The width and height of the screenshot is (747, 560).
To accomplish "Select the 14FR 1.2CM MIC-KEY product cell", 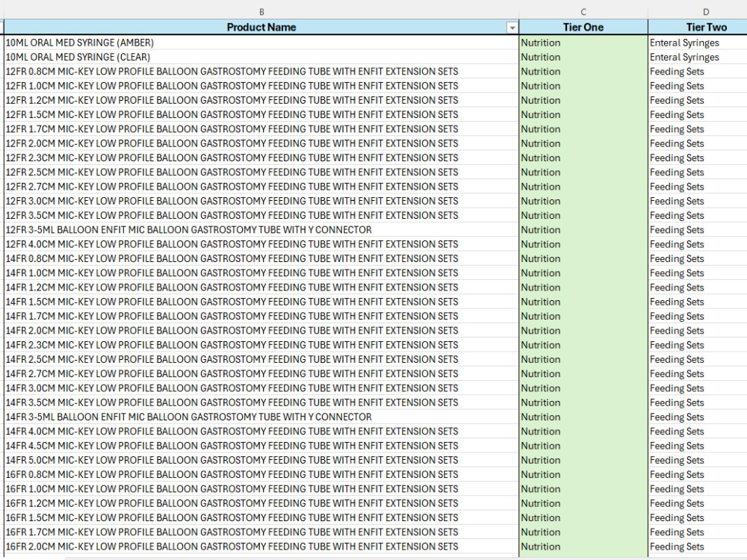I will point(261,287).
